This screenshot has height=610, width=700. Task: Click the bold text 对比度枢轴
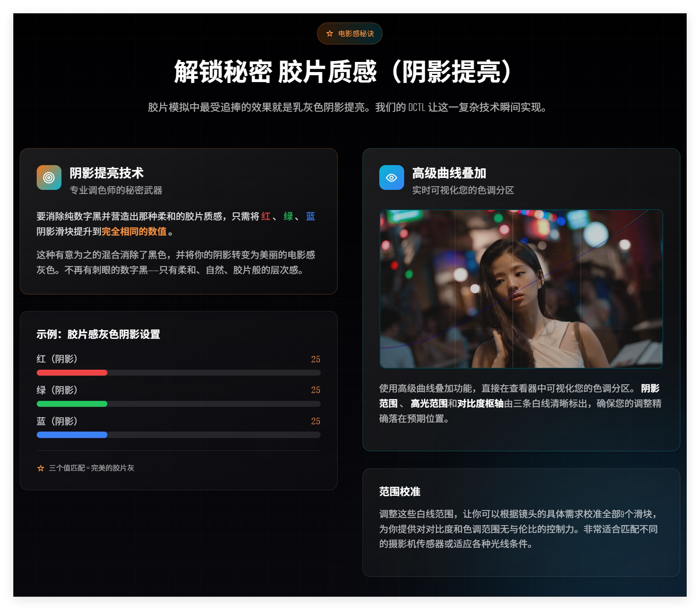coord(480,404)
